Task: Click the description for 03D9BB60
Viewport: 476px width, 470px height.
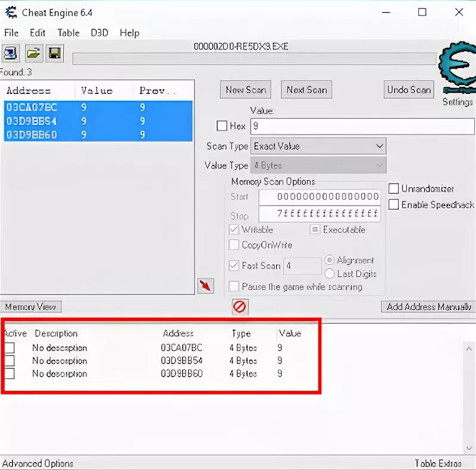Action: tap(59, 374)
